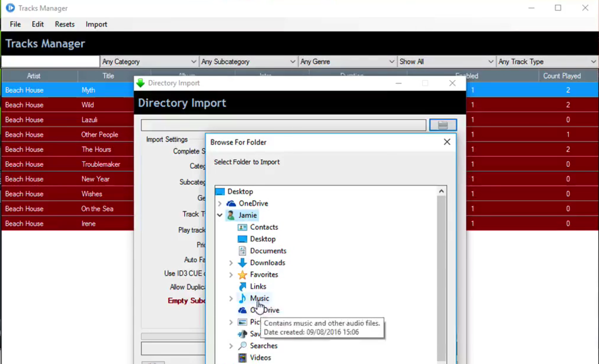Click the Tracks Manager app logo icon
The image size is (599, 364).
pyautogui.click(x=10, y=8)
